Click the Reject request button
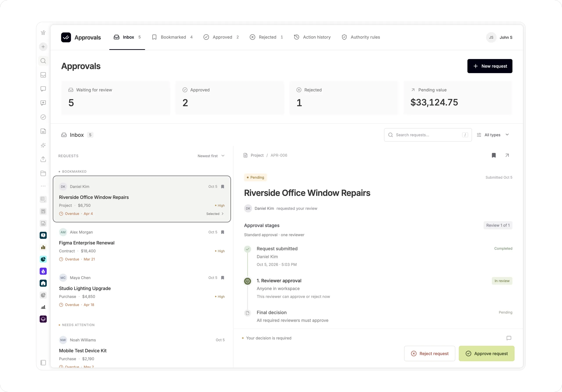The image size is (562, 392). tap(430, 354)
